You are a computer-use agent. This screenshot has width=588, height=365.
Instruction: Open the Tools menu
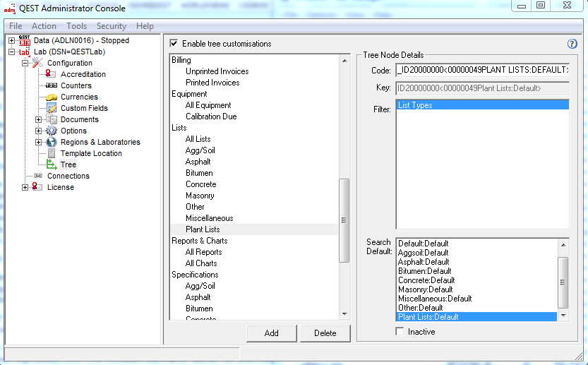(x=76, y=26)
